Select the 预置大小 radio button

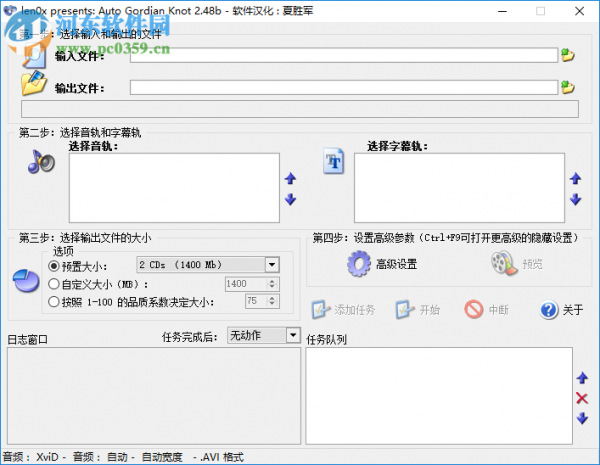(x=54, y=266)
